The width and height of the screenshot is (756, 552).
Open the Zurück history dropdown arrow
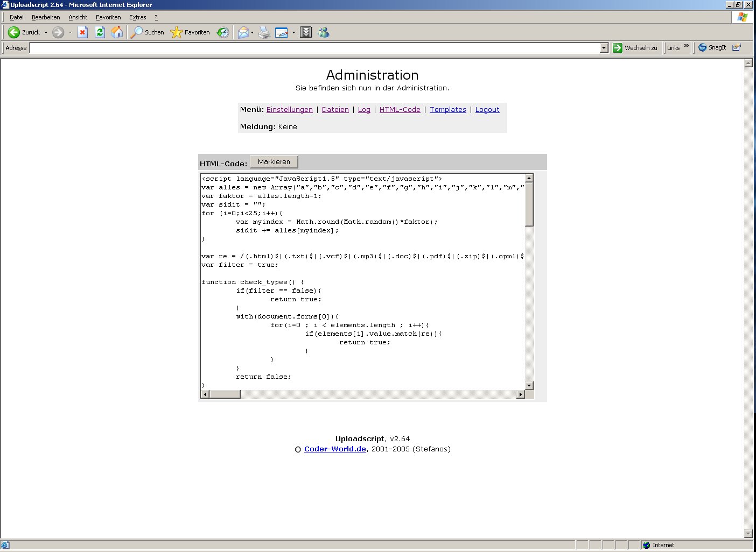(x=46, y=32)
